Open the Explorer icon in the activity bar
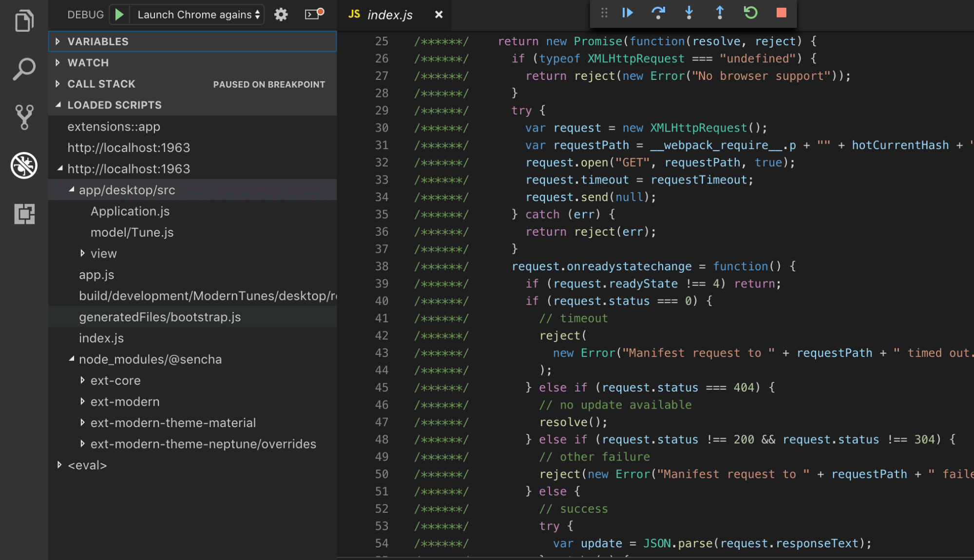The height and width of the screenshot is (560, 974). tap(24, 20)
